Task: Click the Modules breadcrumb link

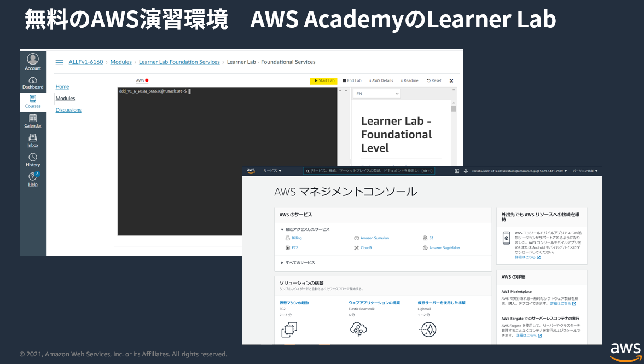Action: (x=121, y=62)
